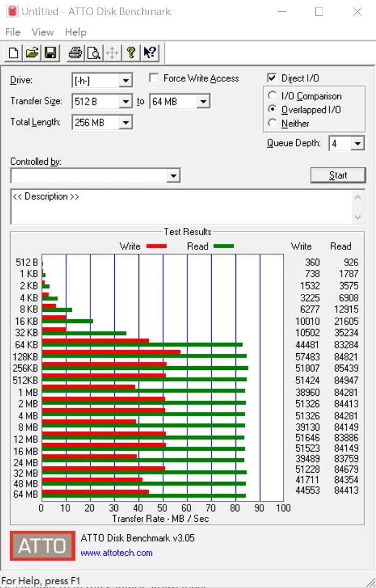Open the View menu

coord(43,32)
